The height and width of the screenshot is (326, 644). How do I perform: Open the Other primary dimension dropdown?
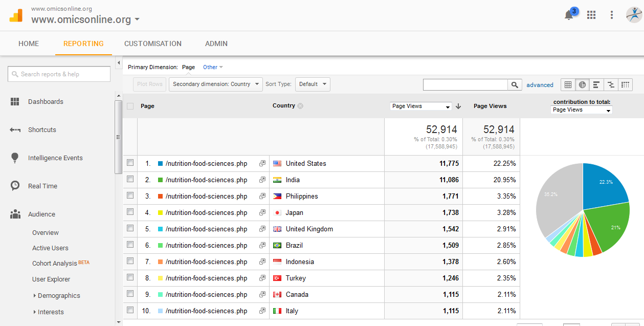pyautogui.click(x=213, y=67)
